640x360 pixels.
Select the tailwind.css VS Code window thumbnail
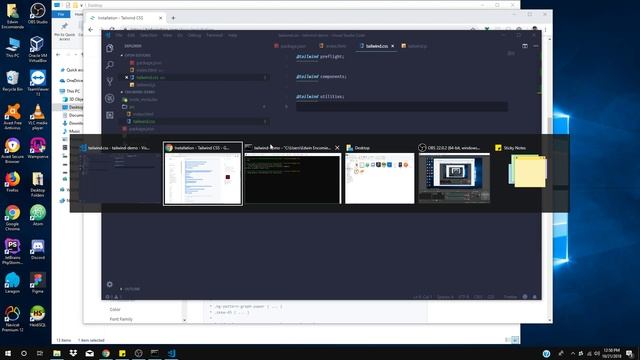click(x=120, y=178)
